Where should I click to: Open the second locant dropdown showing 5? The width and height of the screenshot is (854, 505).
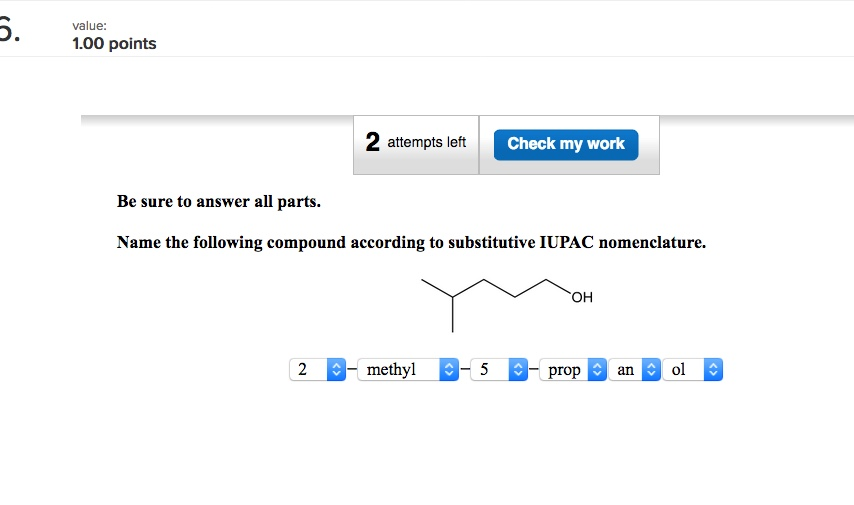(492, 370)
